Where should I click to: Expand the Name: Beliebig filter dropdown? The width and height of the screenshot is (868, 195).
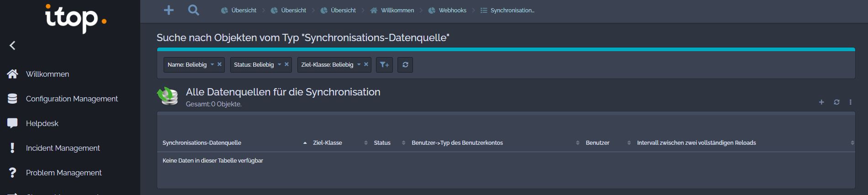point(212,64)
